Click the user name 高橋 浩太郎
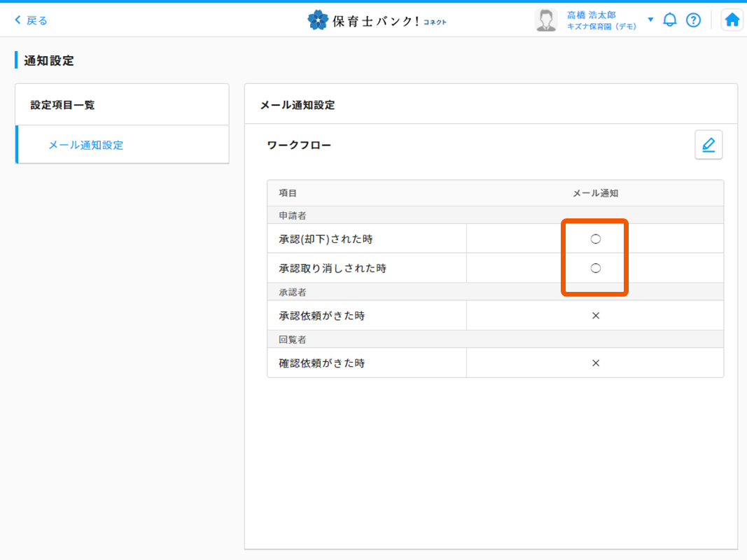Image resolution: width=747 pixels, height=560 pixels. [592, 15]
